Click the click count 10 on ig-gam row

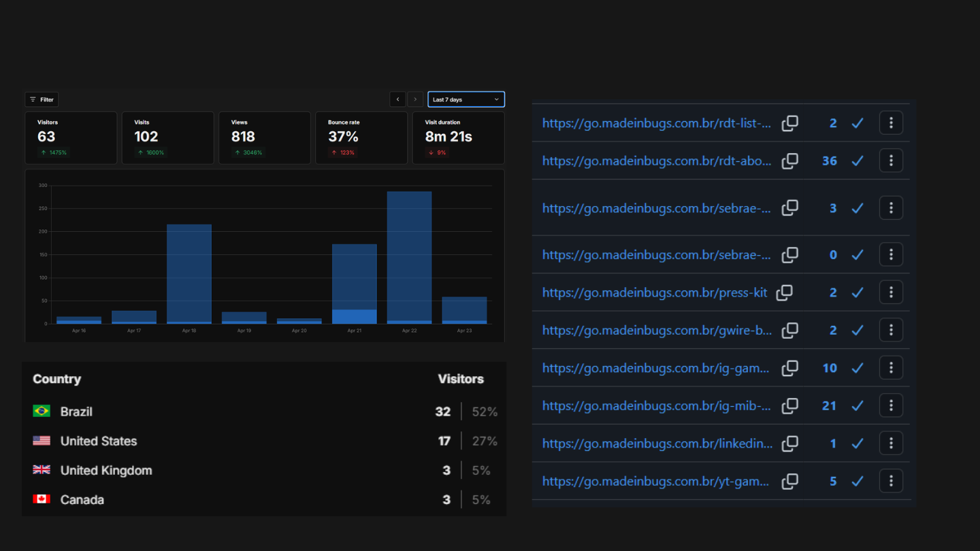click(830, 368)
